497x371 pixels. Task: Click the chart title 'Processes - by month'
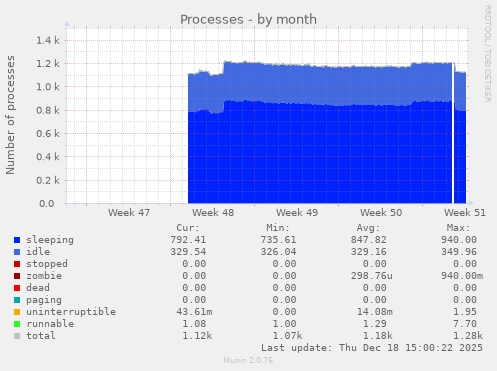248,19
